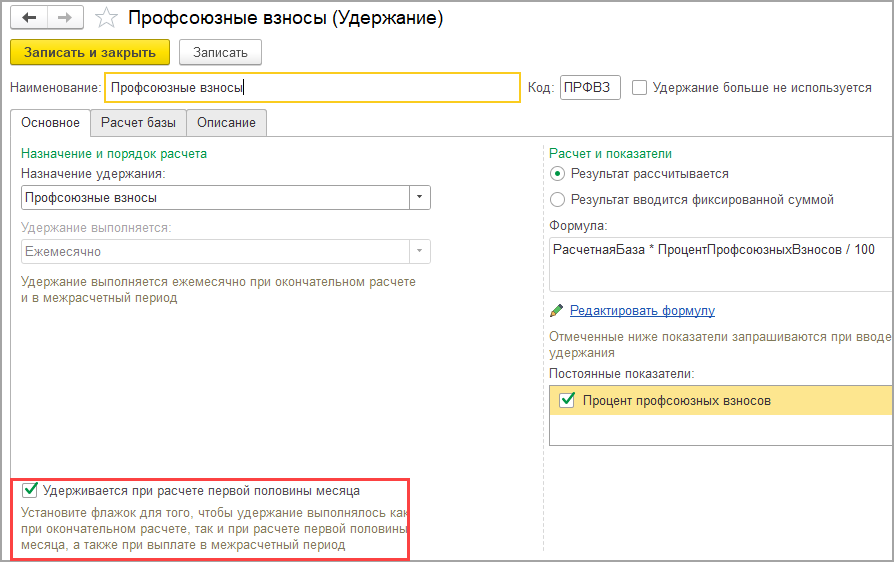Click into the 'Наименование' text field
The image size is (894, 562).
(312, 88)
